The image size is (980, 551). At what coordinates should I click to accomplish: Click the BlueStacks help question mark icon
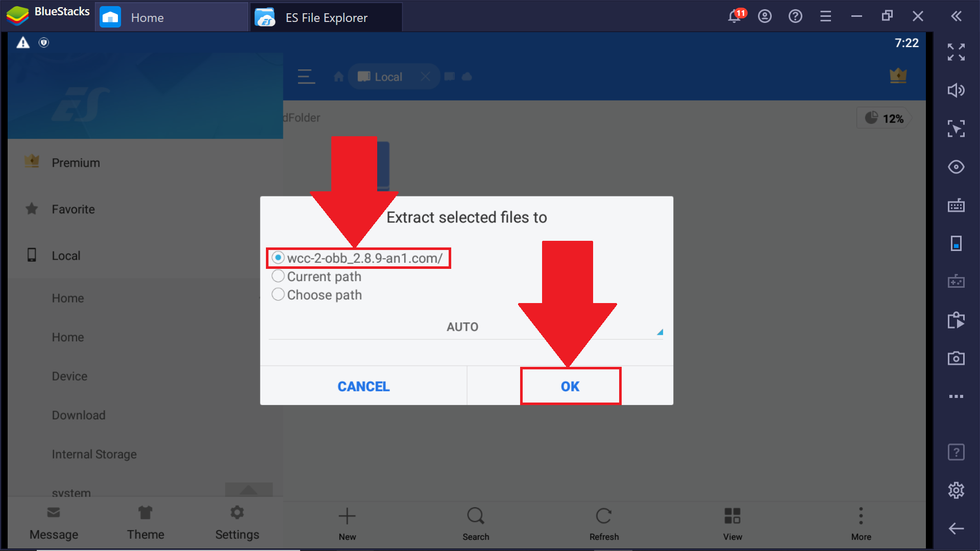pyautogui.click(x=794, y=17)
